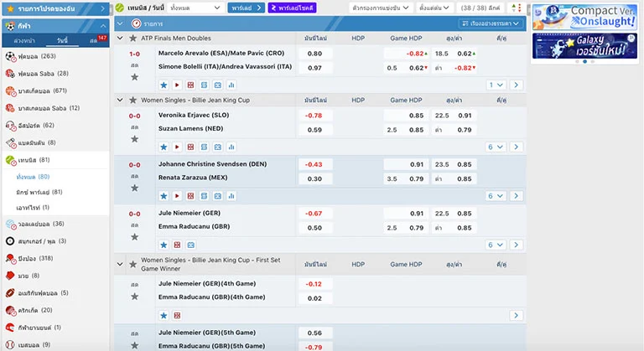Expand more bets dropdown for Arevalo/Pavic match
This screenshot has width=644, height=351.
pyautogui.click(x=496, y=85)
